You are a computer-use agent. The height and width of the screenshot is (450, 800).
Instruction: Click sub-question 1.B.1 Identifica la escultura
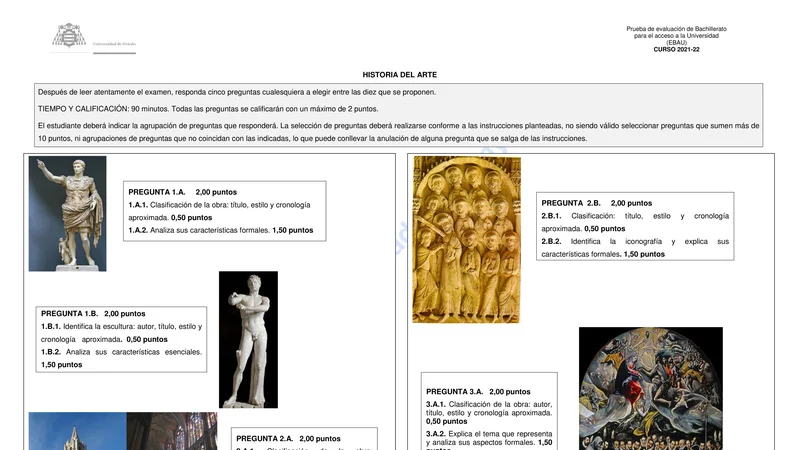pos(121,326)
